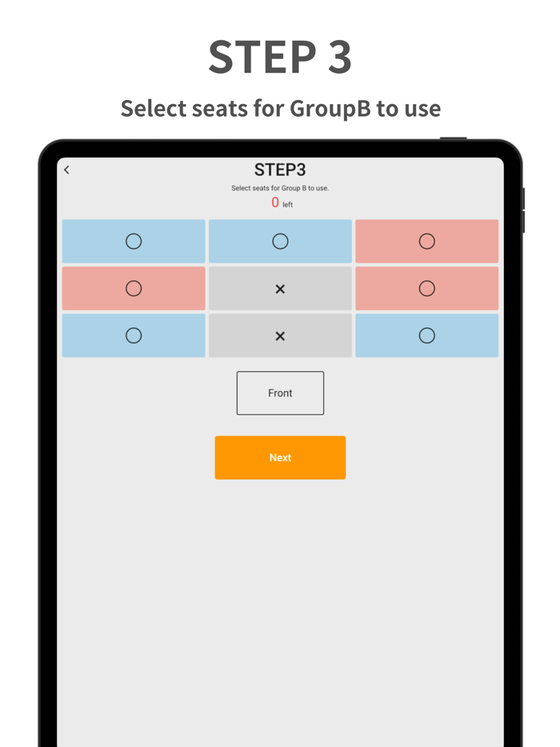
Task: Click the 'Select seats for Group B' instruction text
Action: [x=280, y=188]
